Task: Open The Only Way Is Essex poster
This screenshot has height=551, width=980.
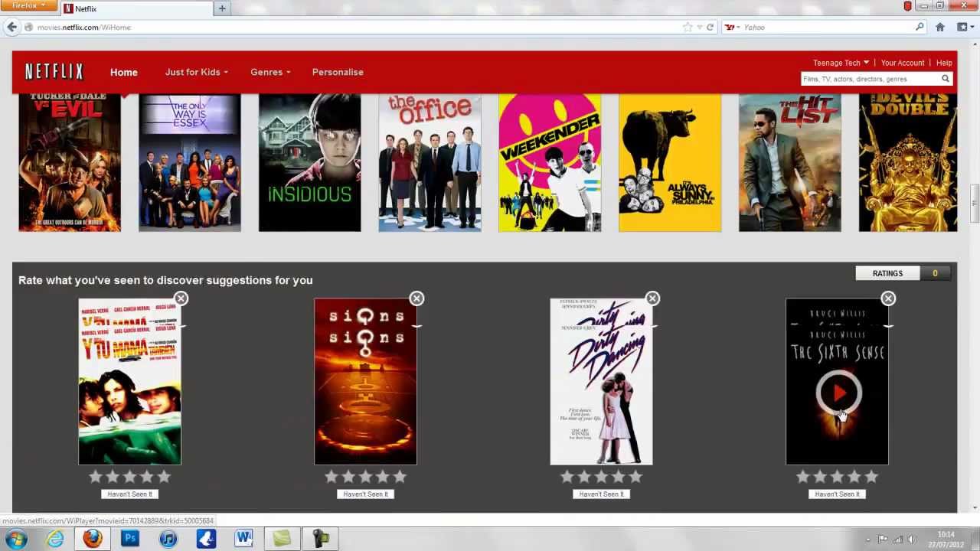Action: click(x=190, y=162)
